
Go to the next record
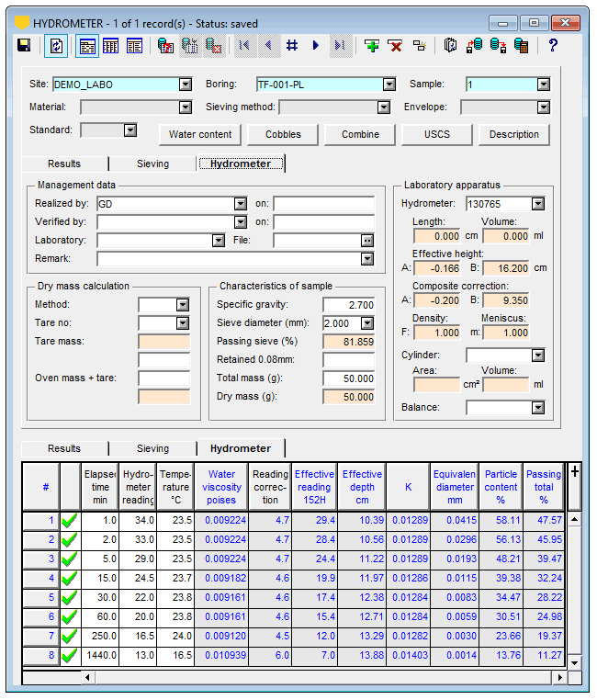316,45
